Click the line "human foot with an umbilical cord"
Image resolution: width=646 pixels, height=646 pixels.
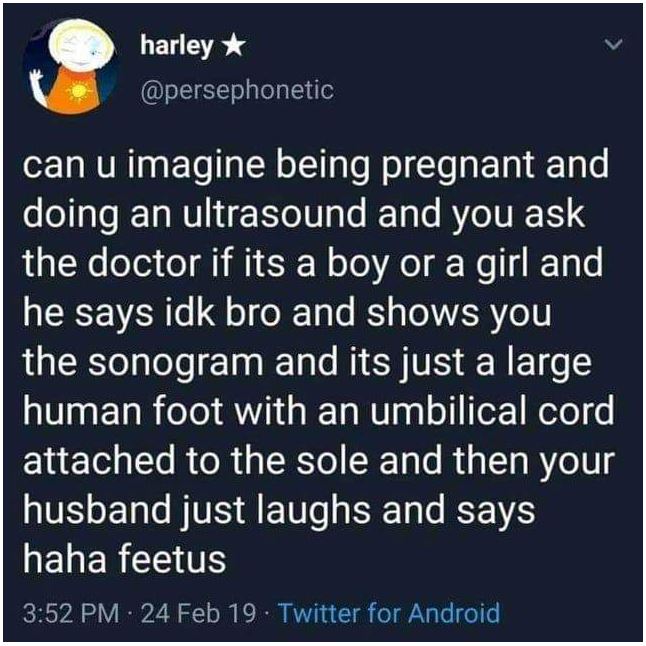pos(318,412)
